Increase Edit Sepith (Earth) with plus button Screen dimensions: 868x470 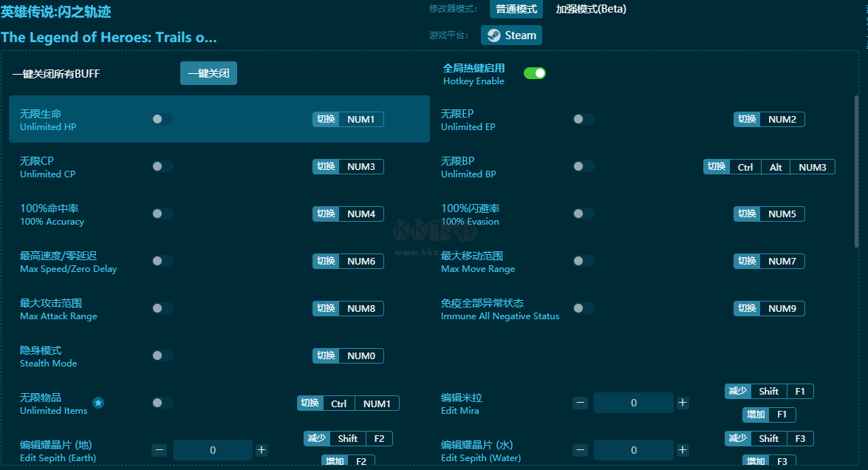tap(262, 450)
